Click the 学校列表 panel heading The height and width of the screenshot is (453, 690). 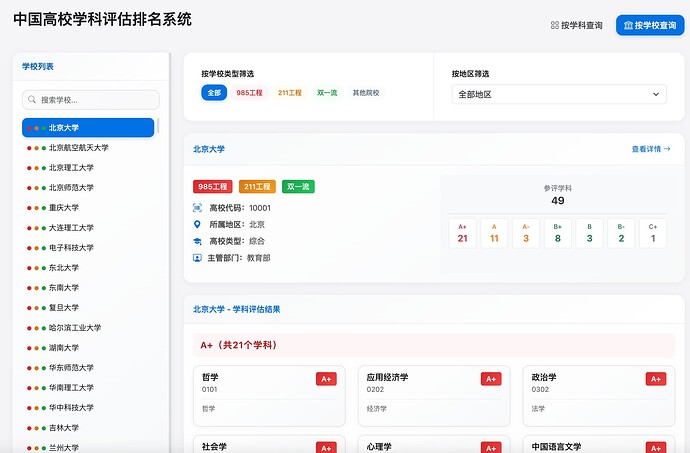tap(38, 66)
